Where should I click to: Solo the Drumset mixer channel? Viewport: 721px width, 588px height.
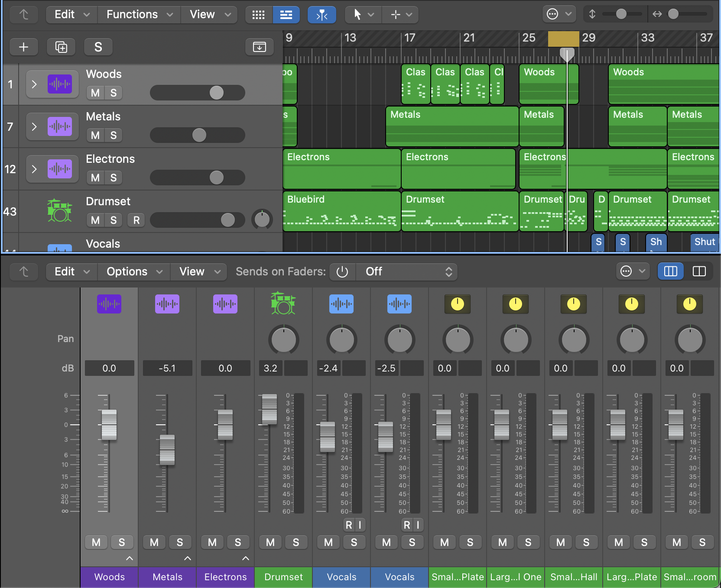[296, 543]
